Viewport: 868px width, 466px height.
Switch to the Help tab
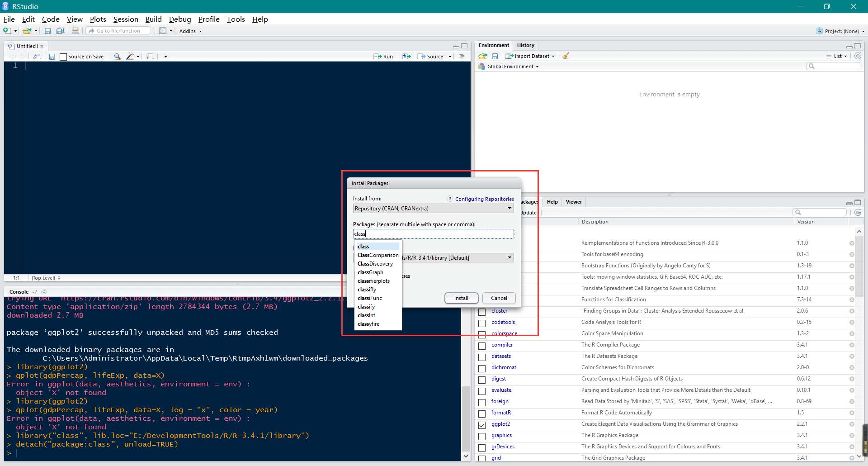(552, 202)
